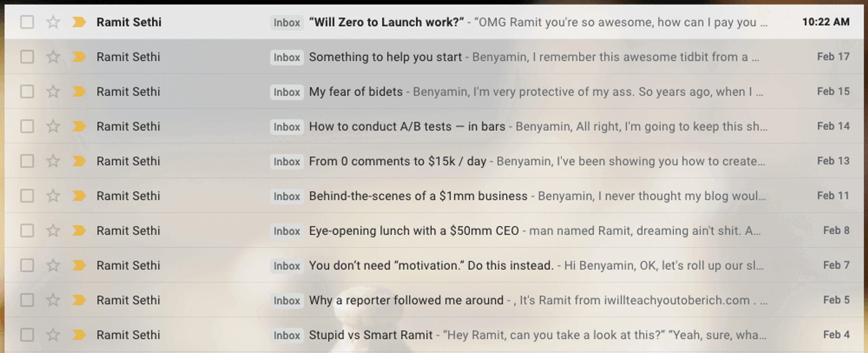The height and width of the screenshot is (353, 868).
Task: Open the email "You don't need motivation"
Action: 429,265
